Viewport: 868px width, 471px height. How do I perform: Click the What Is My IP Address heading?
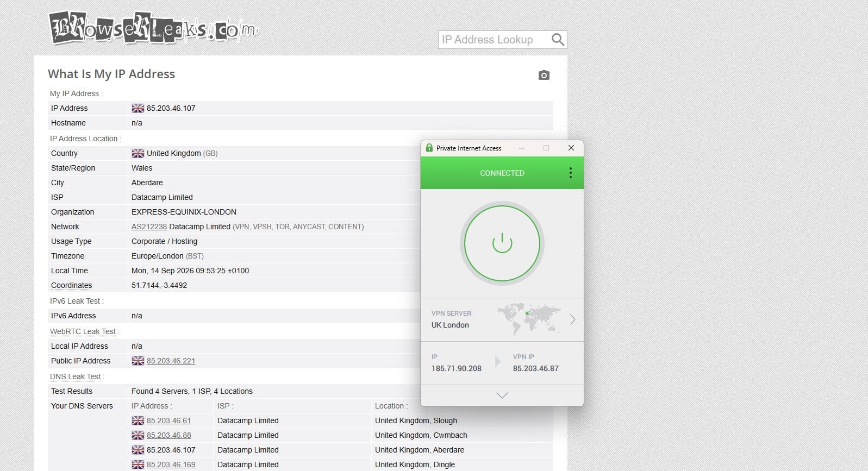[x=111, y=74]
